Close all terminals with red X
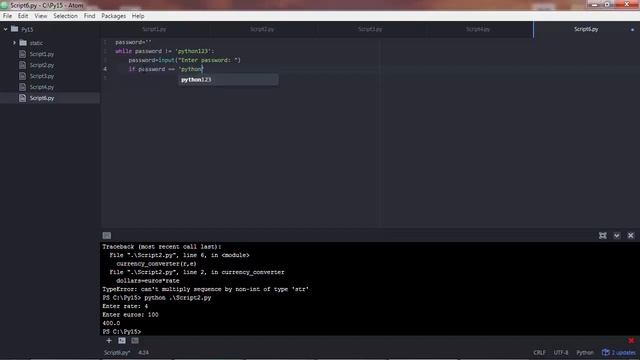The height and width of the screenshot is (360, 640). click(631, 340)
